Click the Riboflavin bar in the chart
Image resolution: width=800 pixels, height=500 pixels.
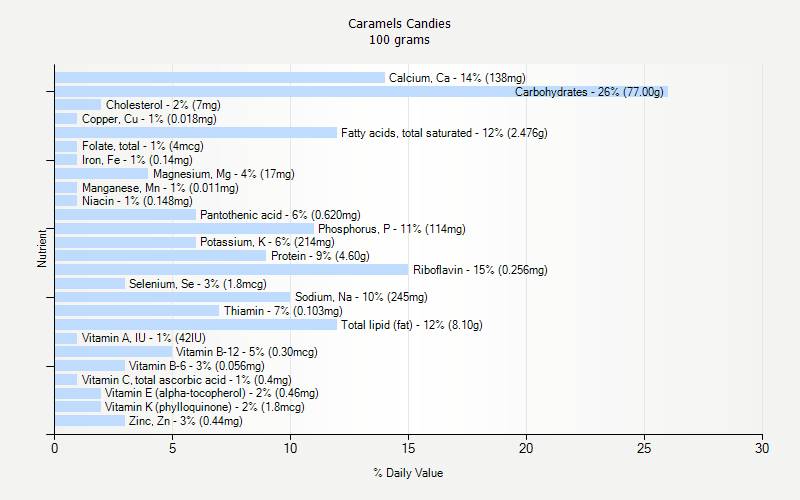[x=232, y=269]
